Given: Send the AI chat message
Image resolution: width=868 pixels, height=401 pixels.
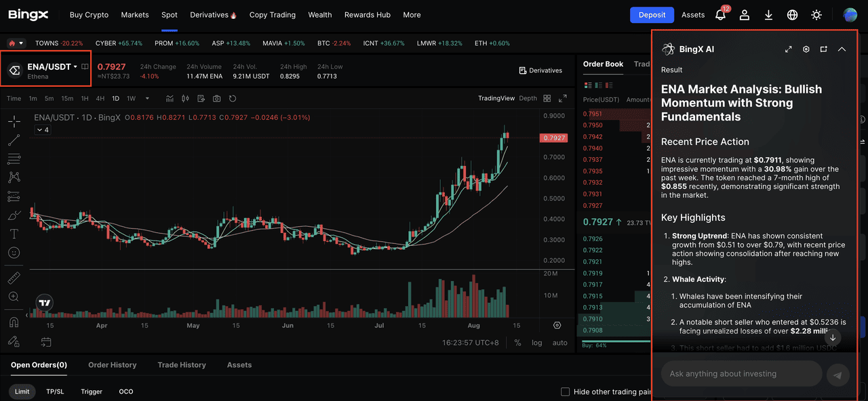Looking at the screenshot, I should click(x=838, y=375).
